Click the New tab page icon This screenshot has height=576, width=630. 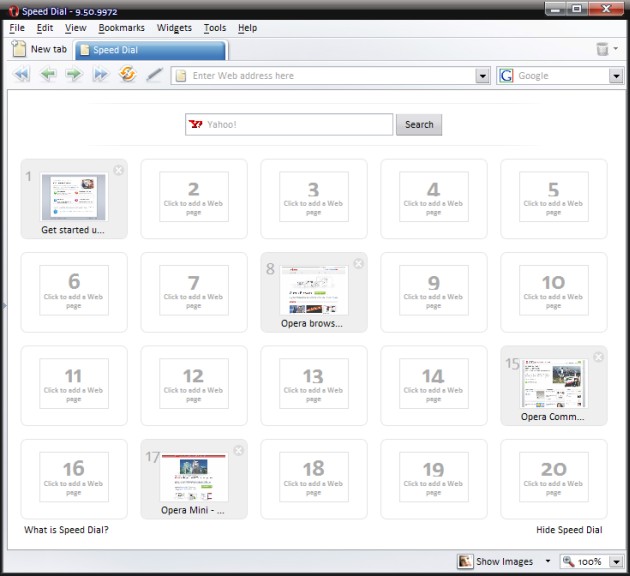point(18,49)
